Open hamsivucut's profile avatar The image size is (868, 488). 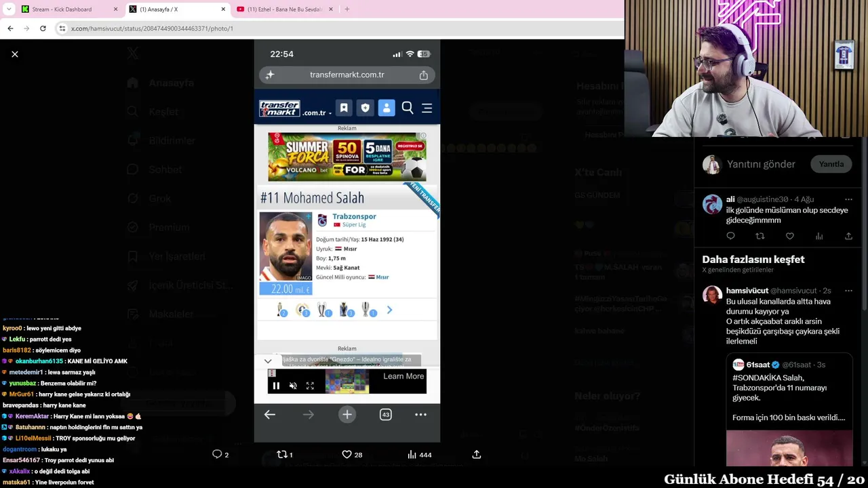pyautogui.click(x=712, y=296)
